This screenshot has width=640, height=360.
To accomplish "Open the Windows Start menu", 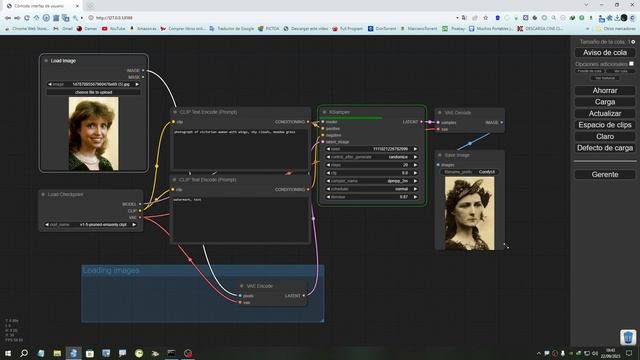I will (x=7, y=353).
